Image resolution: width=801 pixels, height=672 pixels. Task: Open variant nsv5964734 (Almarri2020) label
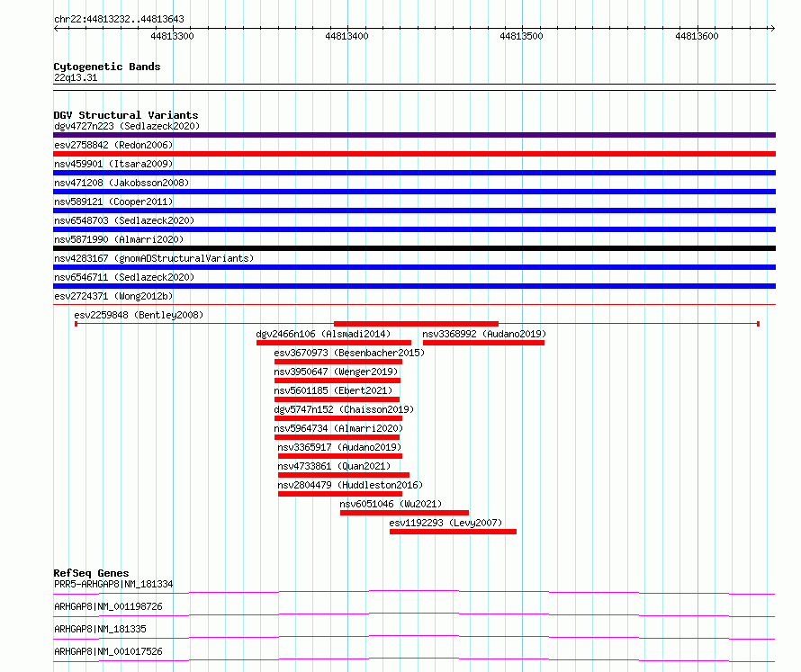click(x=338, y=428)
